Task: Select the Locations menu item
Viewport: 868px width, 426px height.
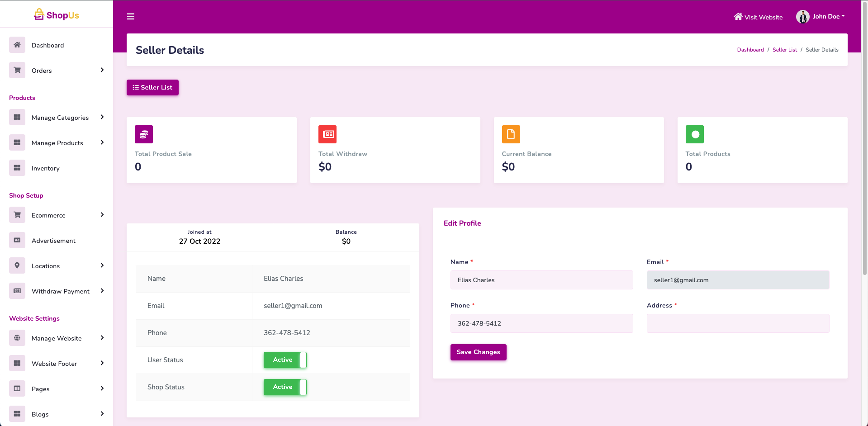Action: tap(46, 266)
